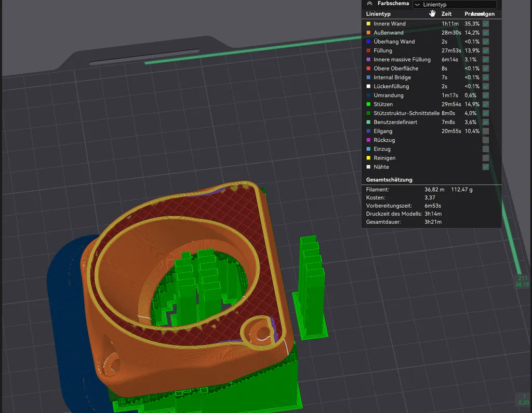
Task: Click the layer slider top handle at 211
Action: [x=522, y=282]
